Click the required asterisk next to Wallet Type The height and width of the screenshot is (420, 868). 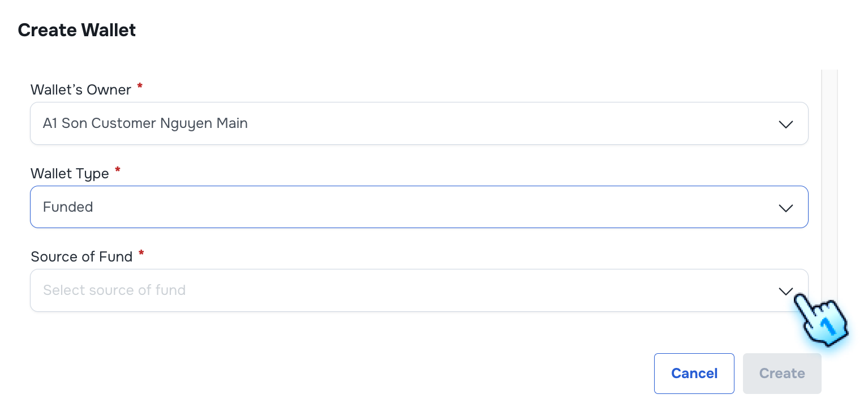[117, 171]
